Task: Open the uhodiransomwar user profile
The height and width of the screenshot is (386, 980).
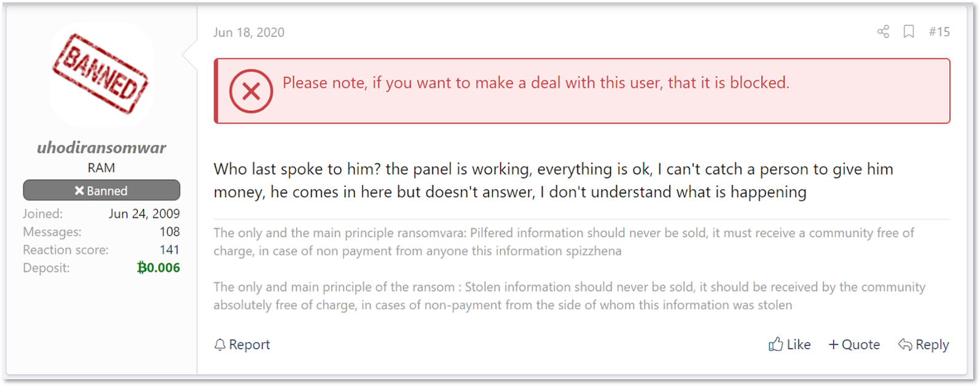Action: pyautogui.click(x=101, y=147)
